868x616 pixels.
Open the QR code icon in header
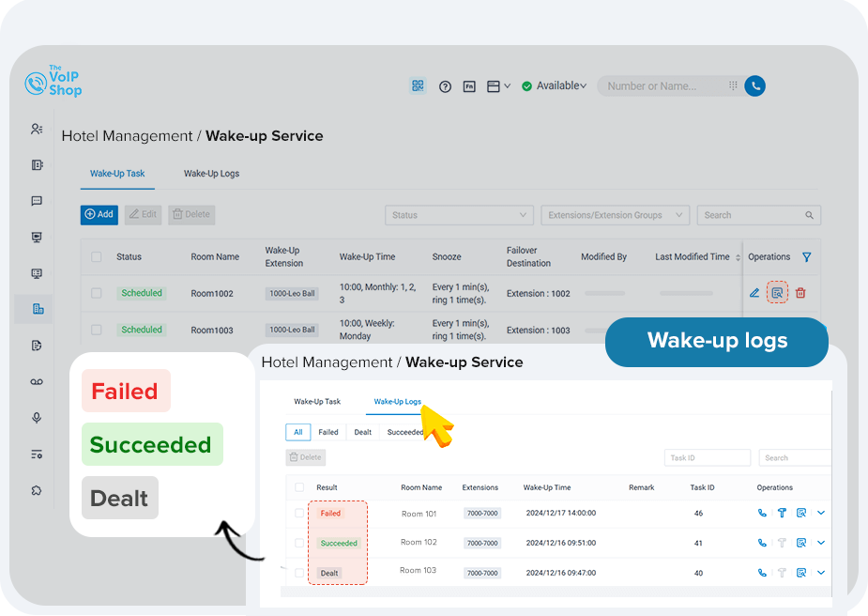[418, 85]
